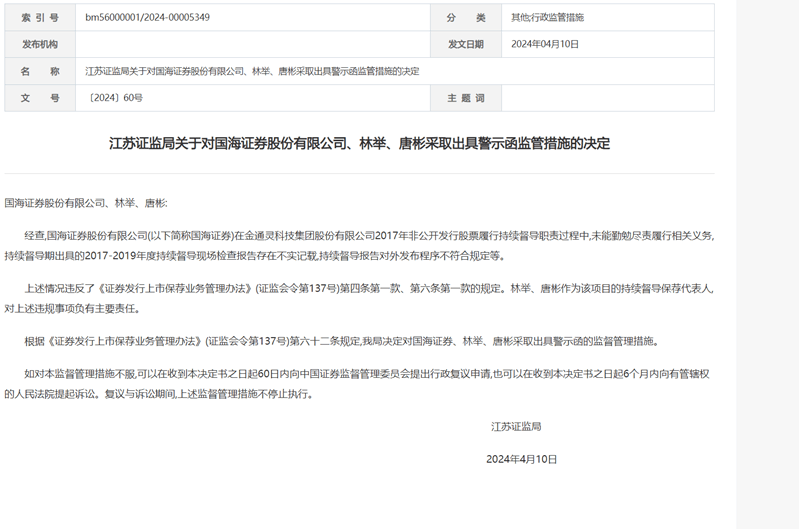Select index number bm56000001/2024-00005349

(147, 17)
